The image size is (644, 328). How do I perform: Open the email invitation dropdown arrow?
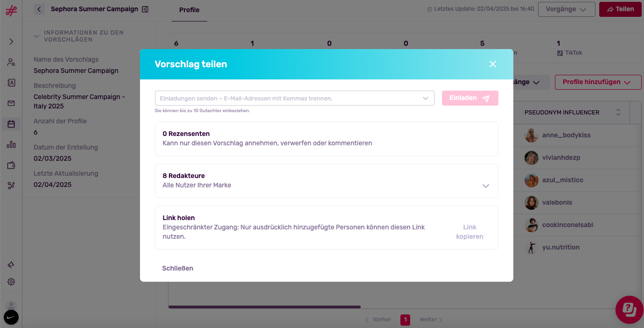click(426, 99)
